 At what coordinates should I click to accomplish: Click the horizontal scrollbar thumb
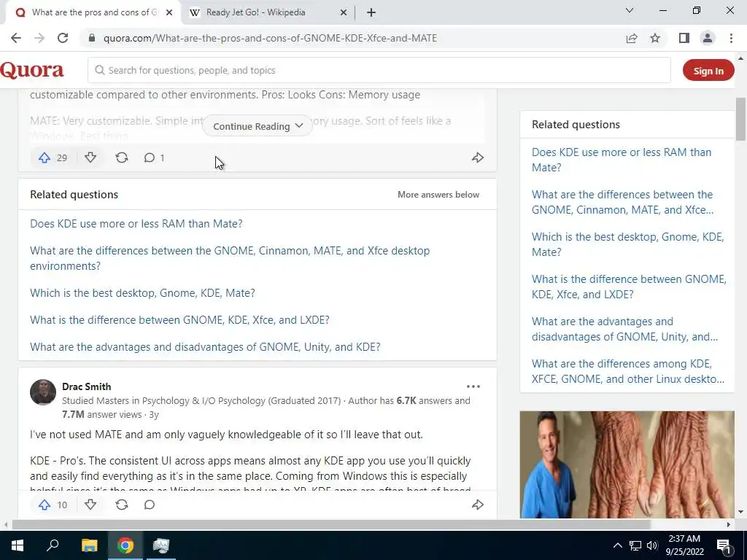coord(331,524)
